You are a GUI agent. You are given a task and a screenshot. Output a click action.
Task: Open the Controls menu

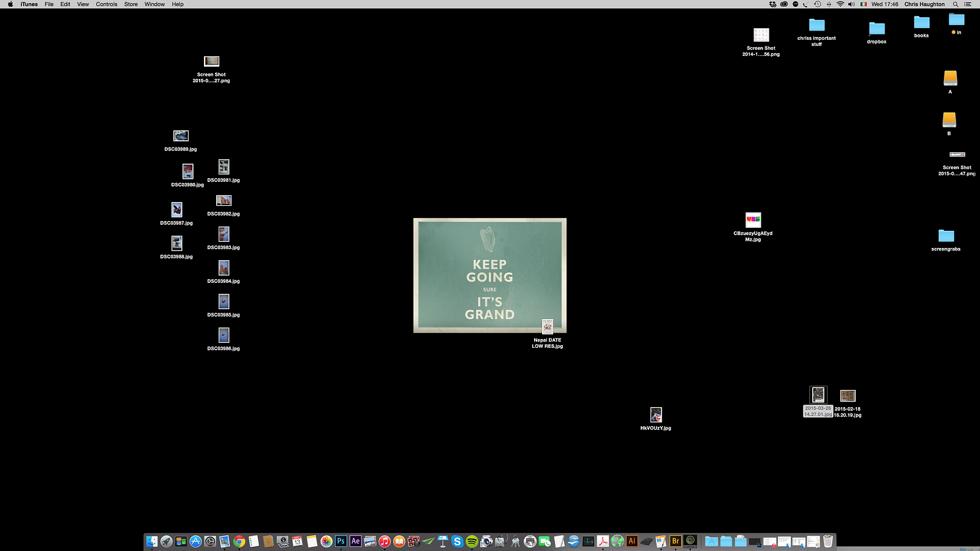pyautogui.click(x=107, y=4)
